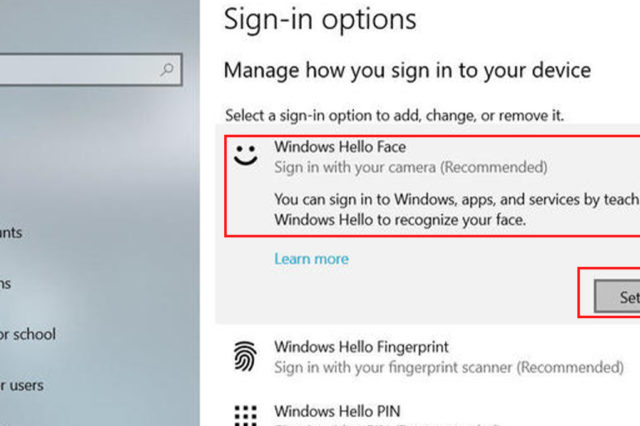Viewport: 640px width, 426px height.
Task: Click the PIN keypad dots icon
Action: click(x=245, y=414)
